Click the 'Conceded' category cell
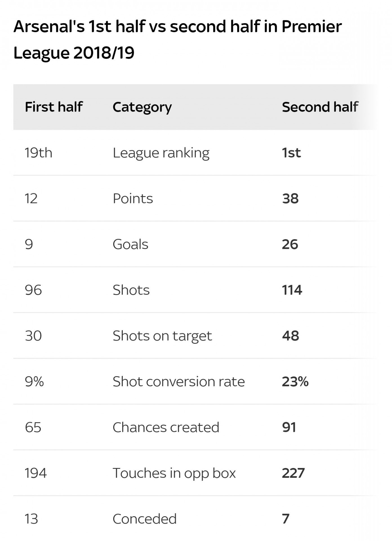This screenshot has height=541, width=392. point(144,519)
